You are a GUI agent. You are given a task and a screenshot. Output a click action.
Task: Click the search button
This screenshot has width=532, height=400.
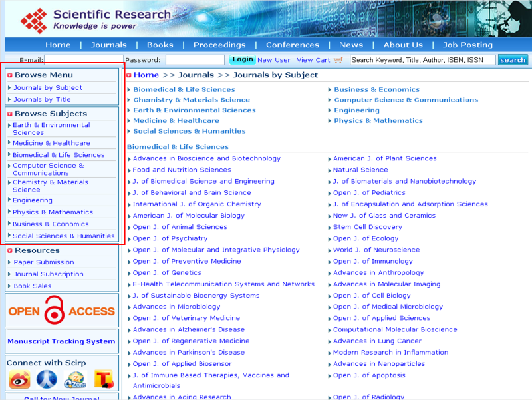[513, 60]
